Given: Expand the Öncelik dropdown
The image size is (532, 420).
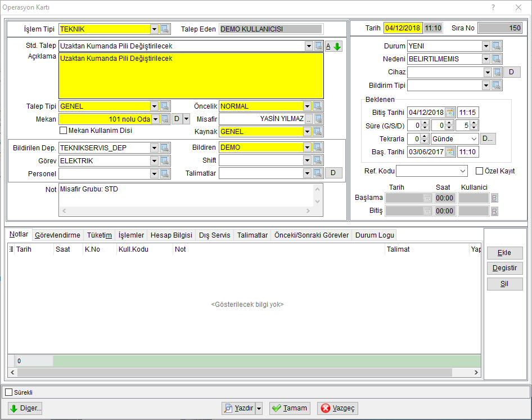Looking at the screenshot, I should tap(308, 106).
